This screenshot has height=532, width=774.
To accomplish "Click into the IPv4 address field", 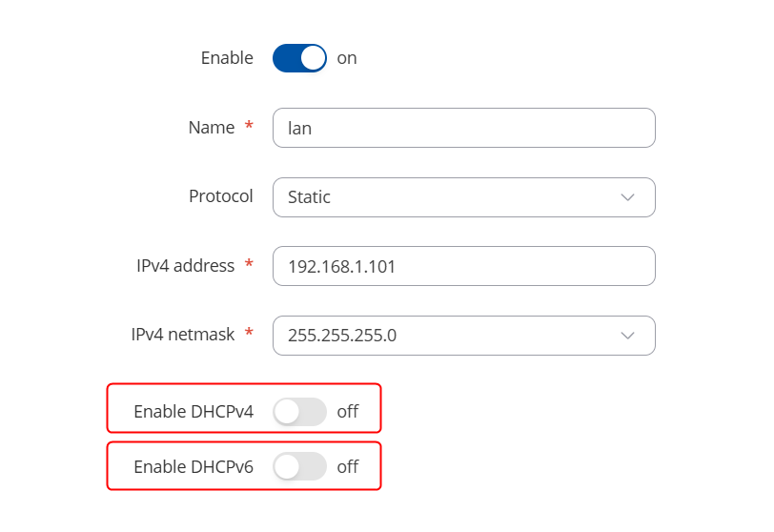I will (463, 267).
